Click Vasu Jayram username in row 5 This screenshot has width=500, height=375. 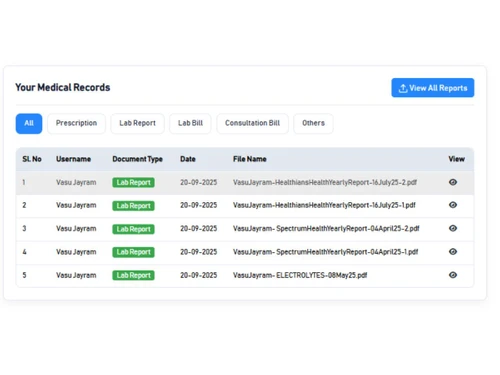pos(76,275)
